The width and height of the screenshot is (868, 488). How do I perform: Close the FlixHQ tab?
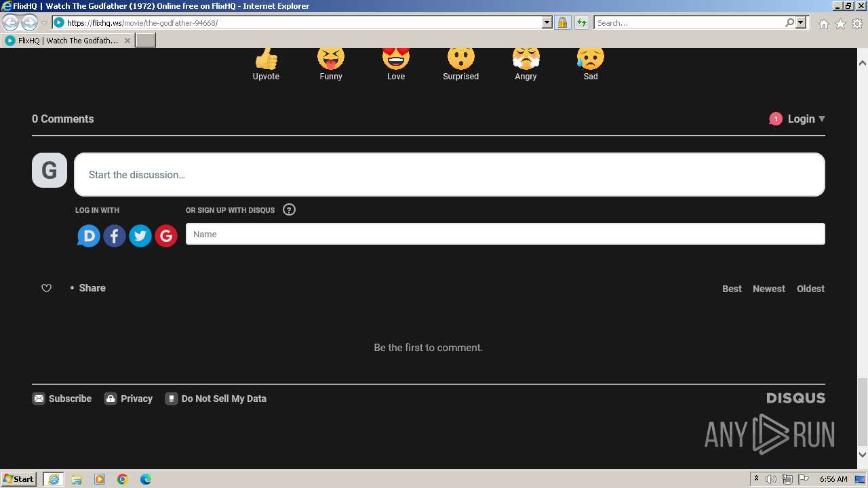coord(127,41)
